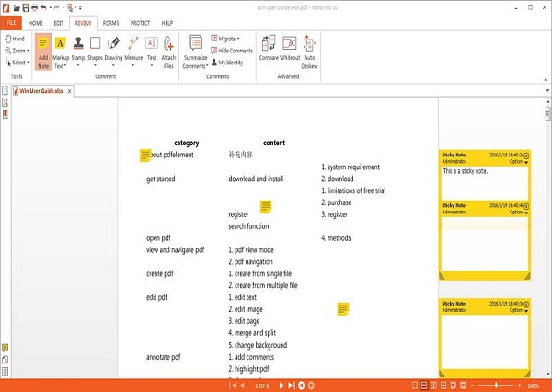
Task: Print using the printer icon
Action: pos(35,7)
